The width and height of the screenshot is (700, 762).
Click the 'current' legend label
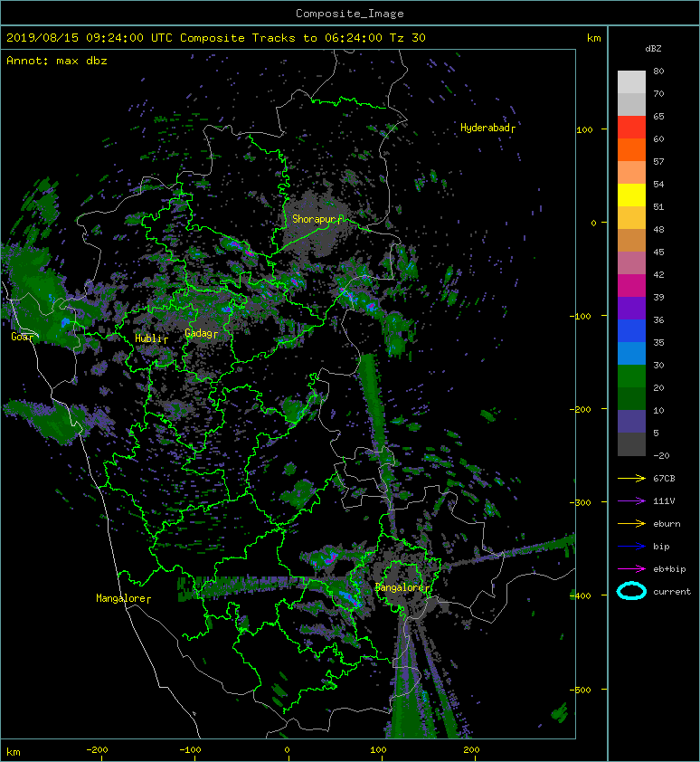[x=672, y=592]
